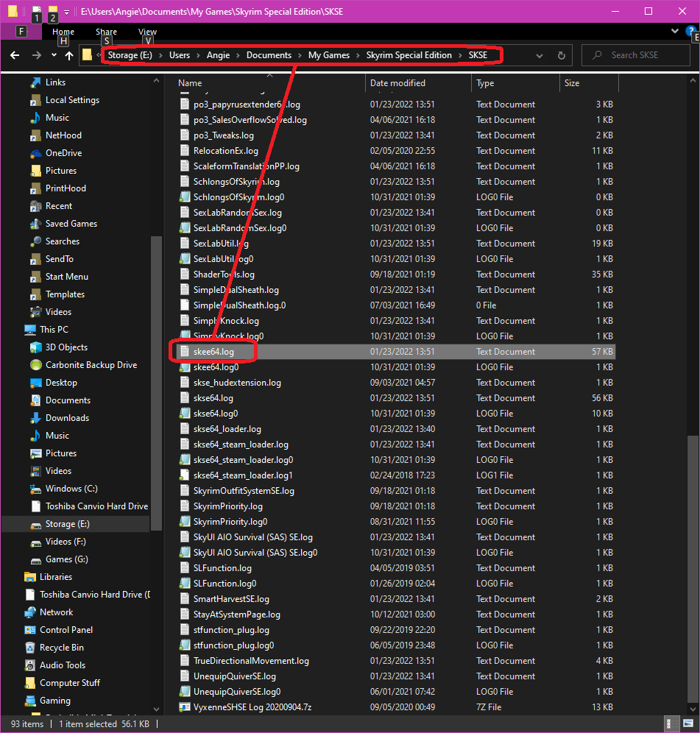700x733 pixels.
Task: Open 3D Objects in navigation pane
Action: click(66, 347)
